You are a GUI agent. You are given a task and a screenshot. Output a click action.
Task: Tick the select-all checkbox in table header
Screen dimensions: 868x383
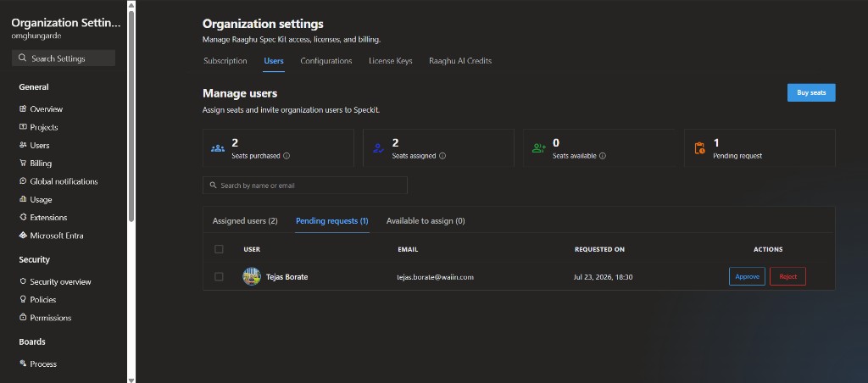click(x=219, y=249)
